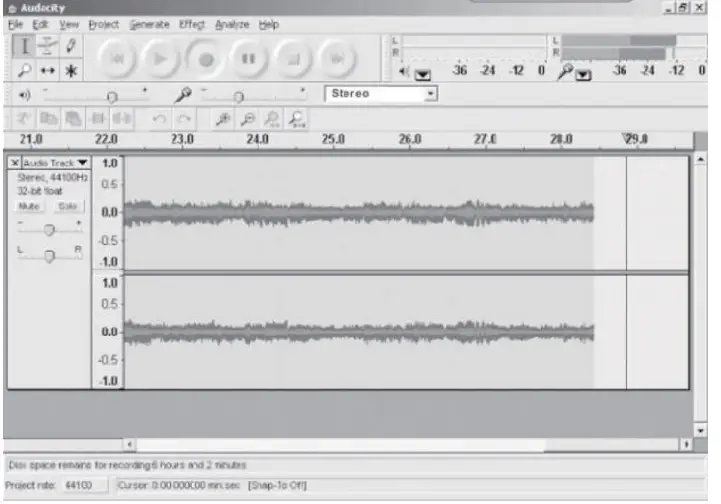Toggle the track Solo button
721x504 pixels.
67,206
